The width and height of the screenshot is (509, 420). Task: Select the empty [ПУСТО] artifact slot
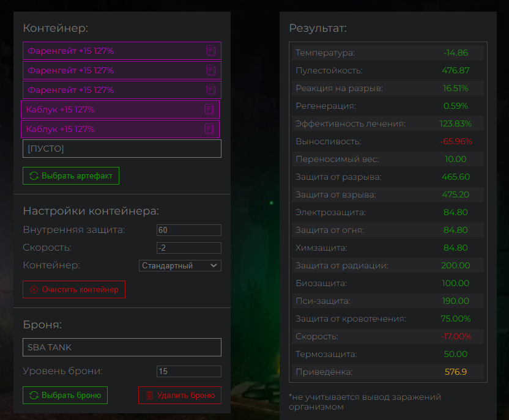click(x=122, y=149)
